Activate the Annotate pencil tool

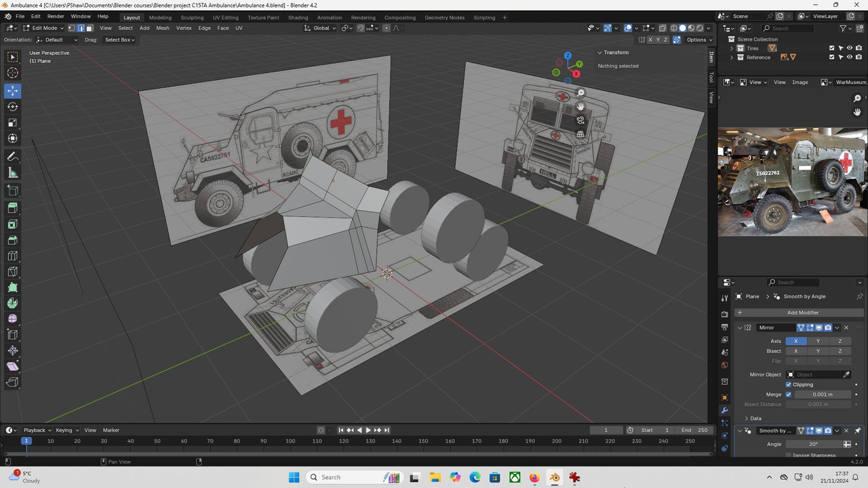click(x=13, y=157)
